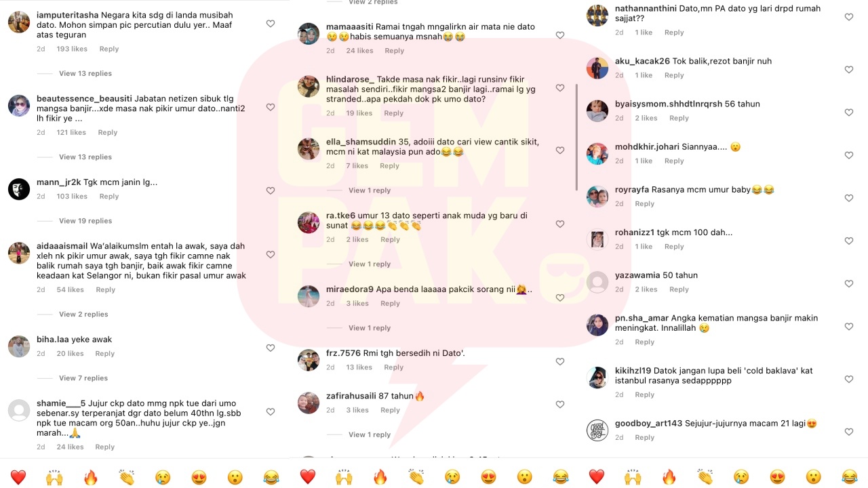
Task: Reply to miraedora9's comment
Action: 390,304
